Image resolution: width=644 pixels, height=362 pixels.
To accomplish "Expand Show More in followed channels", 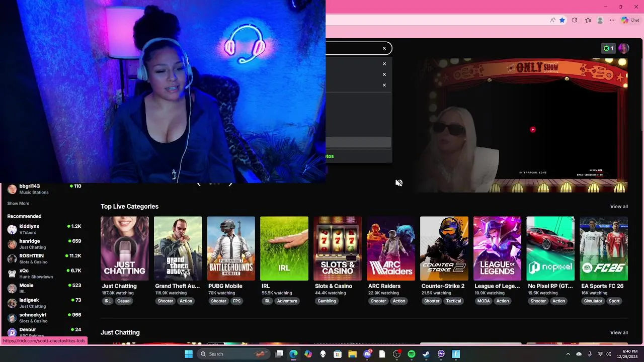I will point(18,204).
